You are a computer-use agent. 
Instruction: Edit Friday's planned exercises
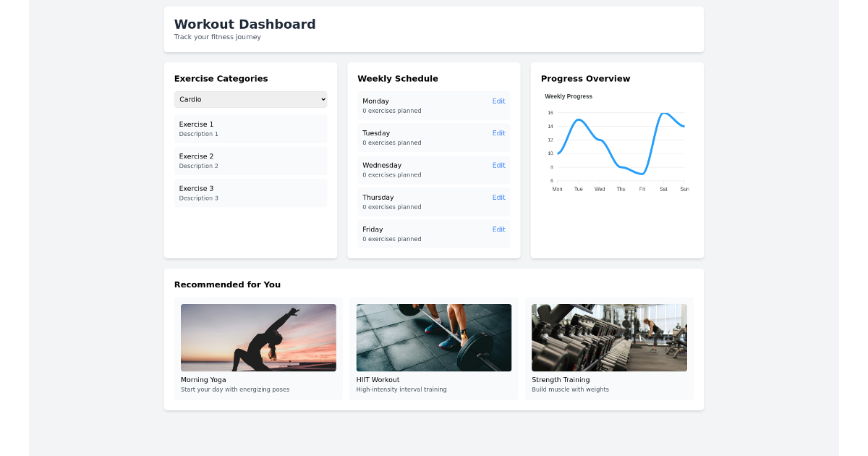pyautogui.click(x=498, y=229)
